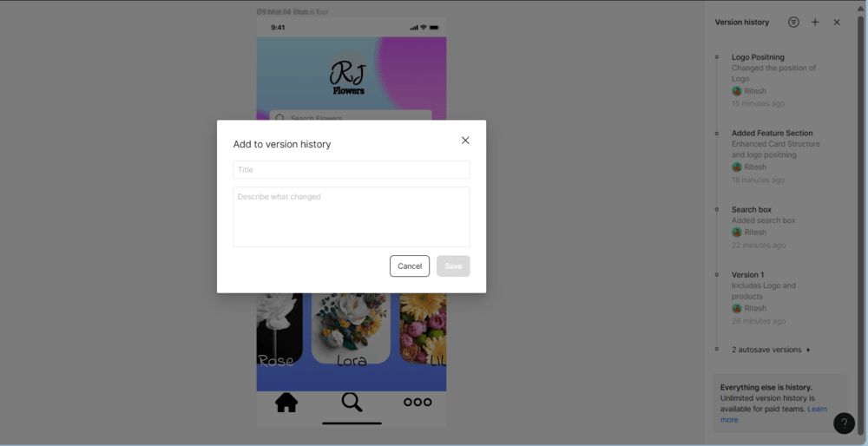Select the Search box version entry

[x=775, y=226]
